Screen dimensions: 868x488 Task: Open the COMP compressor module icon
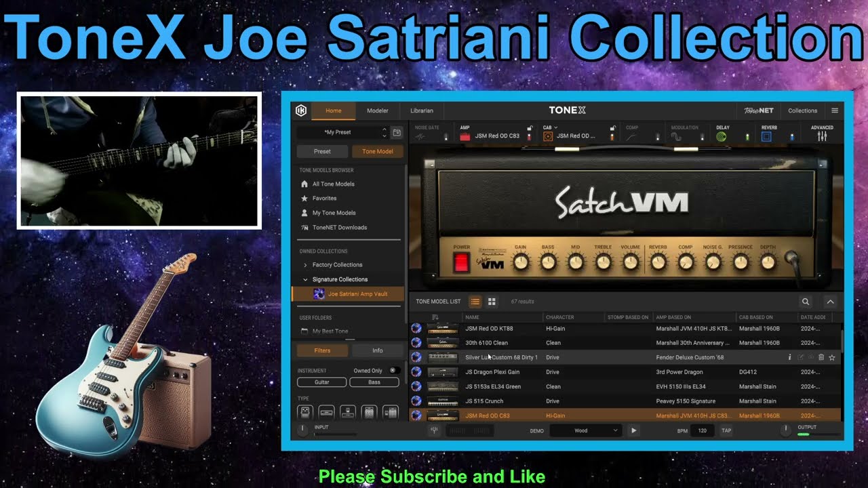(x=631, y=136)
